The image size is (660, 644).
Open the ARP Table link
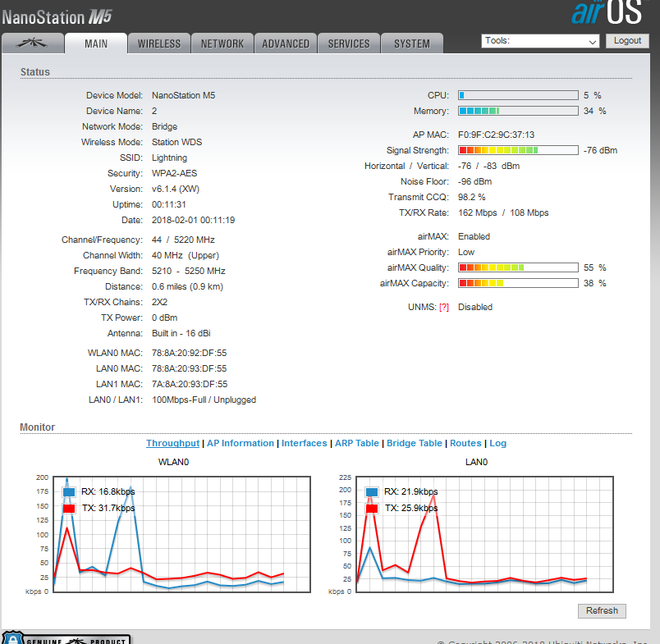coord(357,443)
